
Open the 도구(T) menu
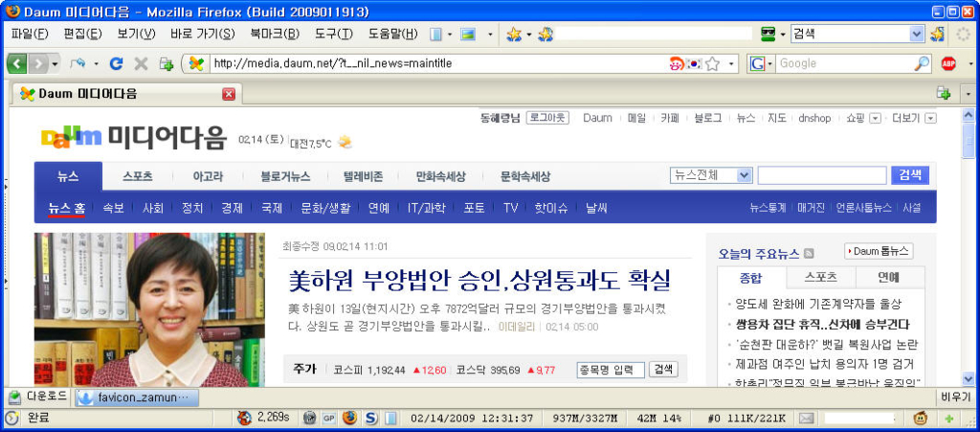[334, 34]
